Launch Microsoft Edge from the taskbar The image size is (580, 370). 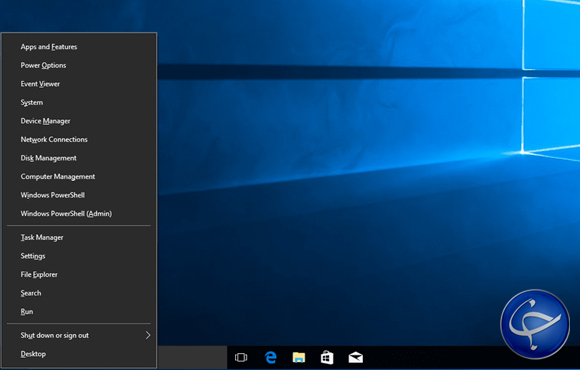271,357
